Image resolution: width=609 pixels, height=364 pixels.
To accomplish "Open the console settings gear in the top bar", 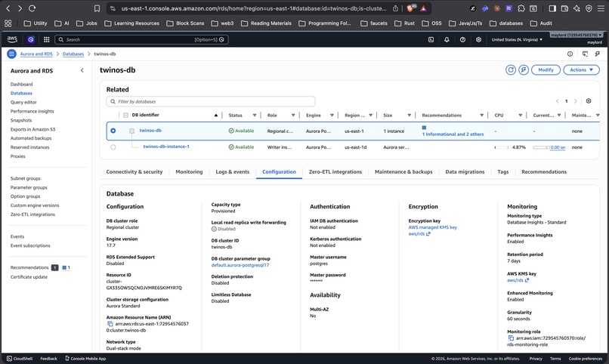I will click(x=478, y=39).
